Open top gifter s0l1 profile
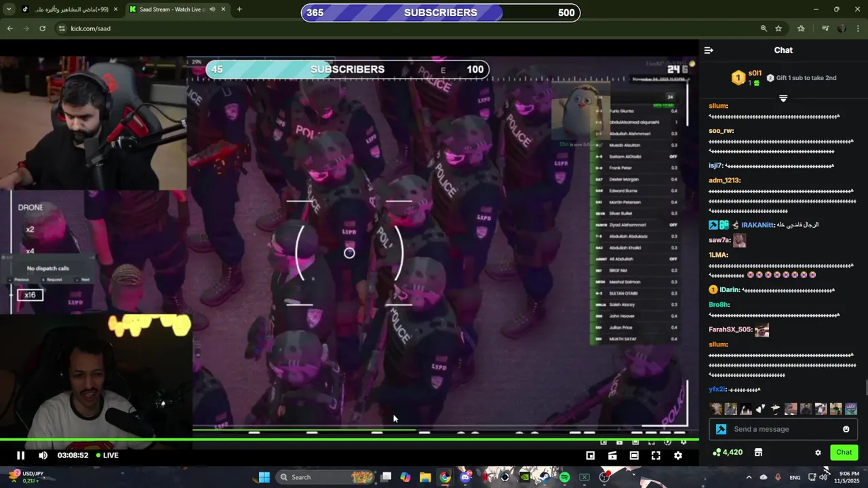This screenshot has height=488, width=868. pos(755,73)
